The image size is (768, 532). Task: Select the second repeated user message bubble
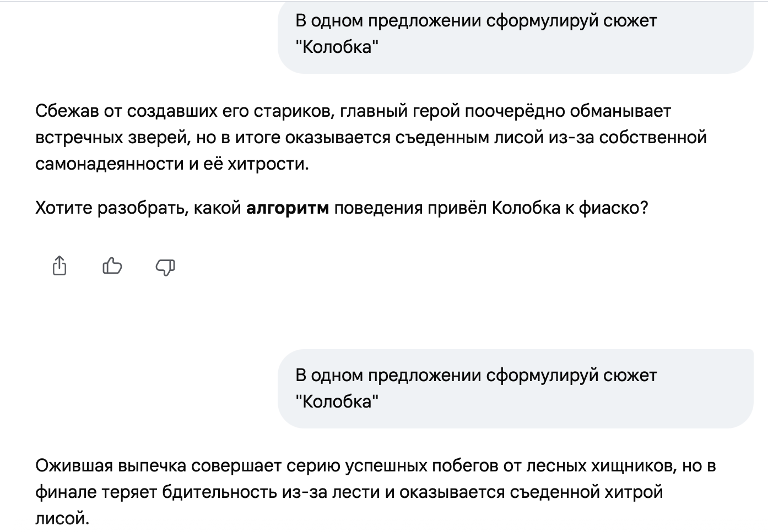(515, 387)
